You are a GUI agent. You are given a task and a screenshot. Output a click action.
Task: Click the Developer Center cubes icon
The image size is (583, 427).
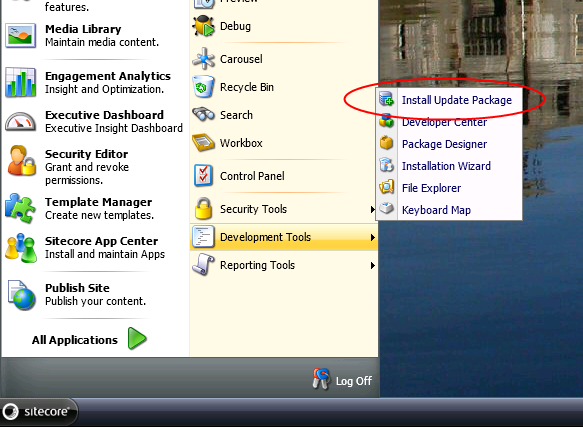(387, 121)
